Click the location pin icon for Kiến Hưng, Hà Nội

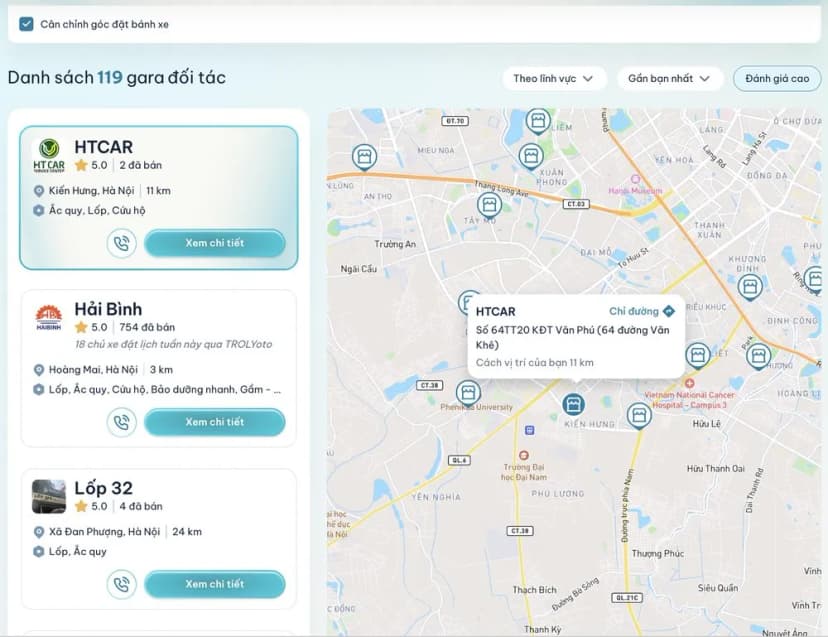click(39, 191)
